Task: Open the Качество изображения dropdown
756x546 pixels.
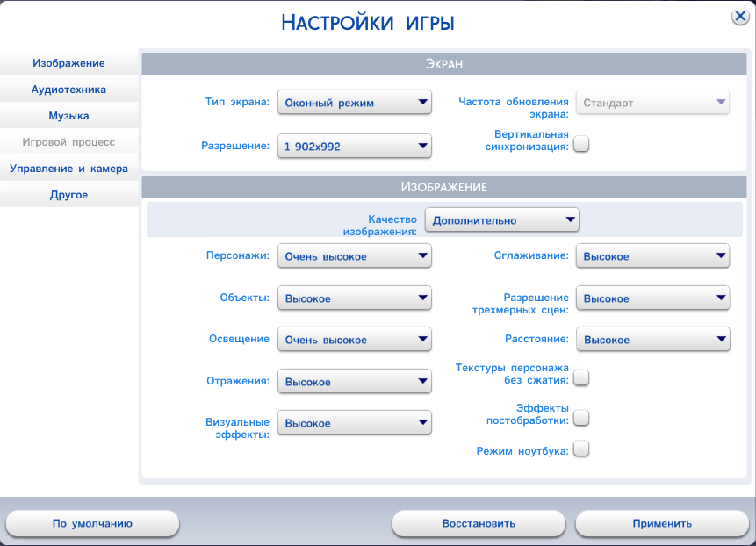Action: click(502, 219)
